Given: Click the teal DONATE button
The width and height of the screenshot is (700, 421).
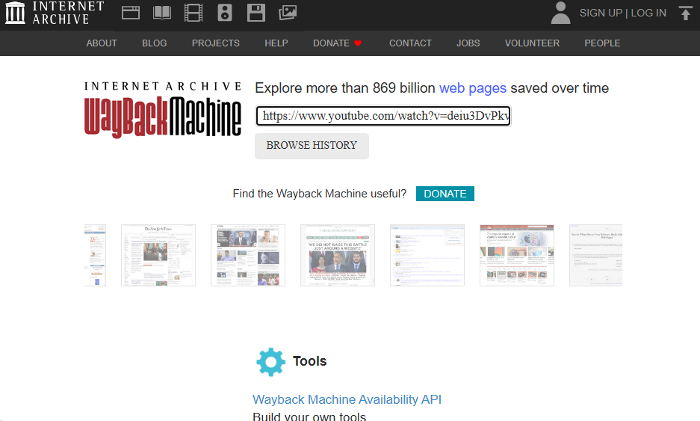Looking at the screenshot, I should click(x=445, y=194).
